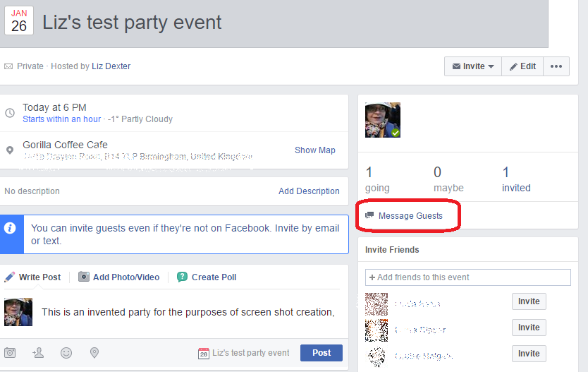Click the blue info icon on the banner
The image size is (588, 372).
[x=10, y=228]
